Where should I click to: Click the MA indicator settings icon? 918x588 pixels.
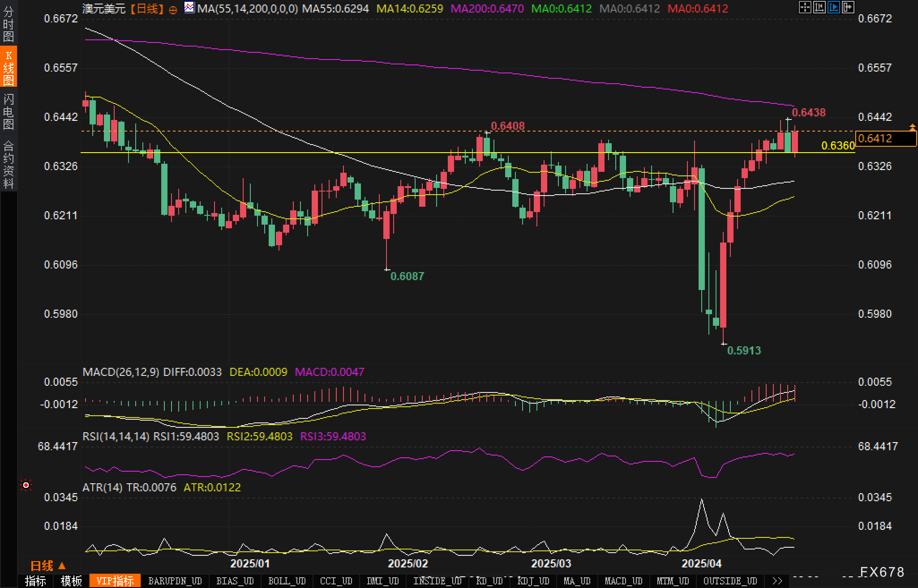tap(189, 8)
